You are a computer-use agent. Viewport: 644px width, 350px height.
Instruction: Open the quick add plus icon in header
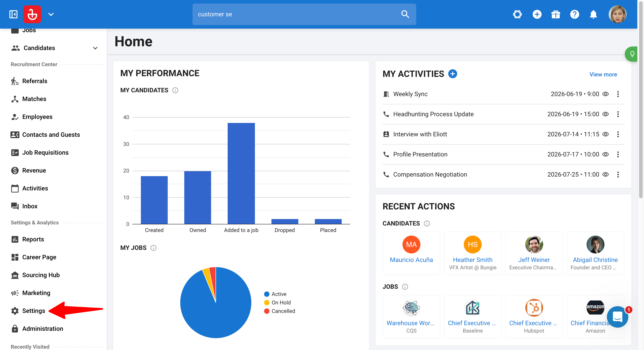537,14
